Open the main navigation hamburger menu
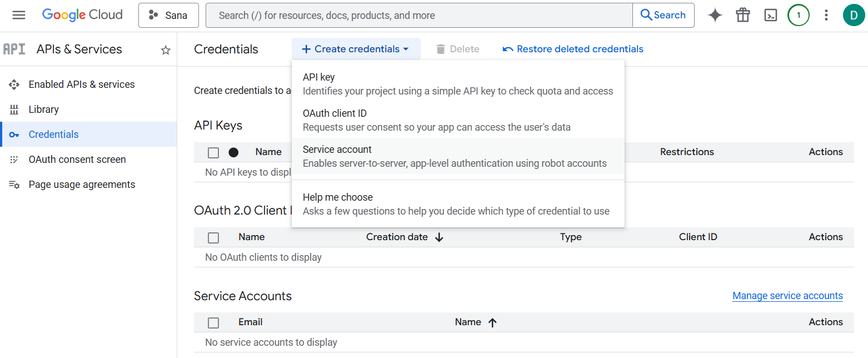Image resolution: width=868 pixels, height=358 pixels. point(19,15)
